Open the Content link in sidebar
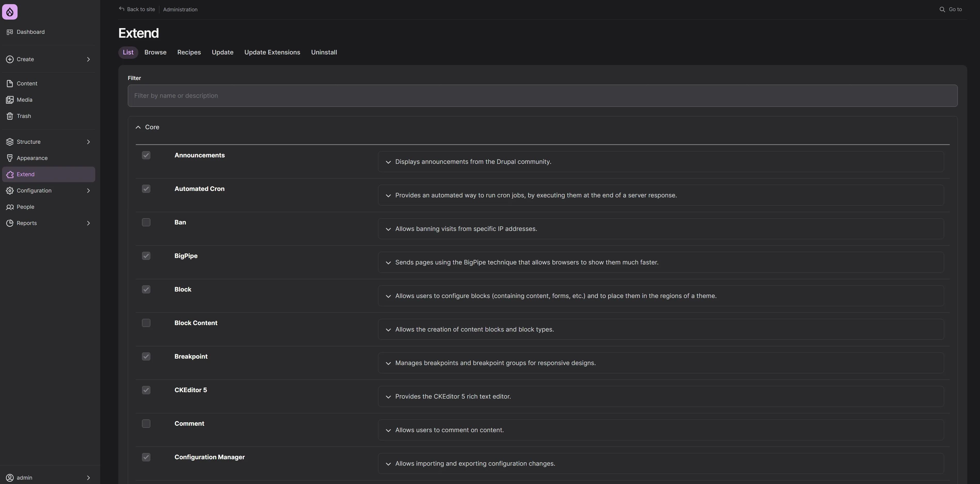 [x=27, y=84]
